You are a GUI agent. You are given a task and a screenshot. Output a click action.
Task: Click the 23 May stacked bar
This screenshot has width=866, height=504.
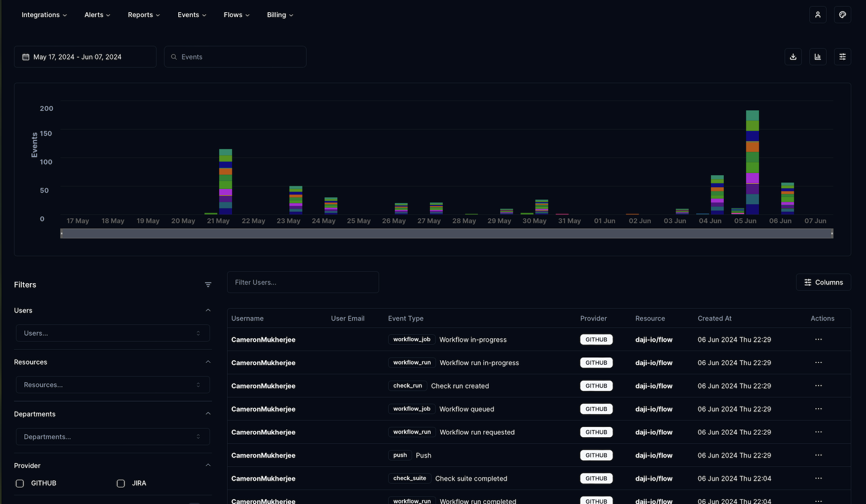pos(296,200)
